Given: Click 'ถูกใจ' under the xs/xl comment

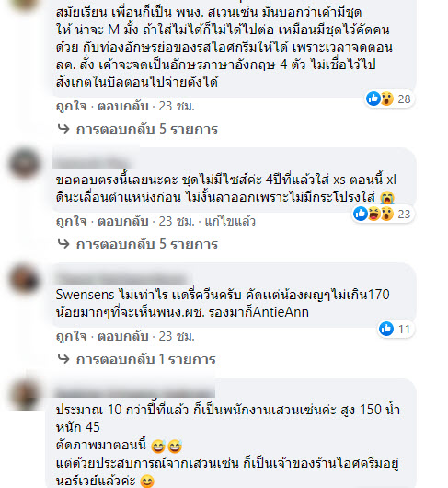Looking at the screenshot, I should [71, 221].
